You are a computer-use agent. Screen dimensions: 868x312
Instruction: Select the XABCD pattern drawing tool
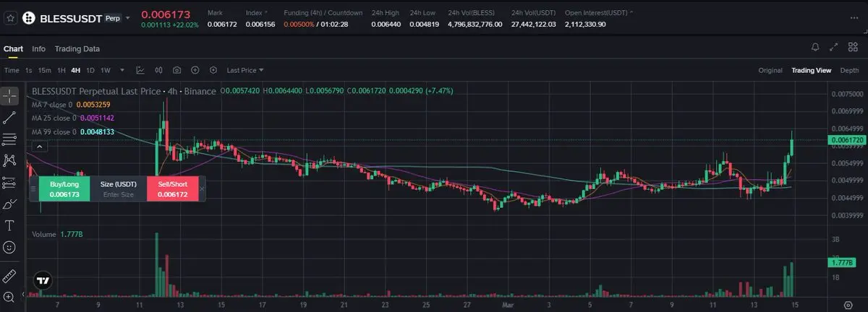tap(10, 160)
